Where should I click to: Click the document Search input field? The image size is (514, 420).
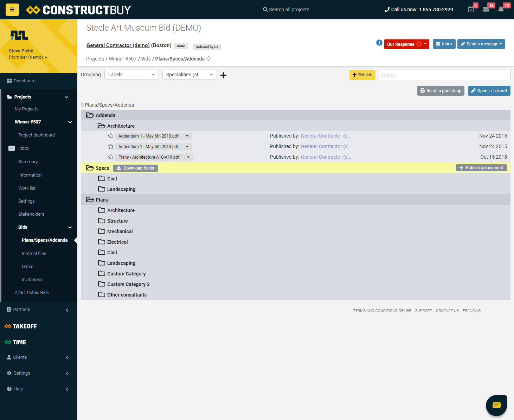tap(444, 75)
